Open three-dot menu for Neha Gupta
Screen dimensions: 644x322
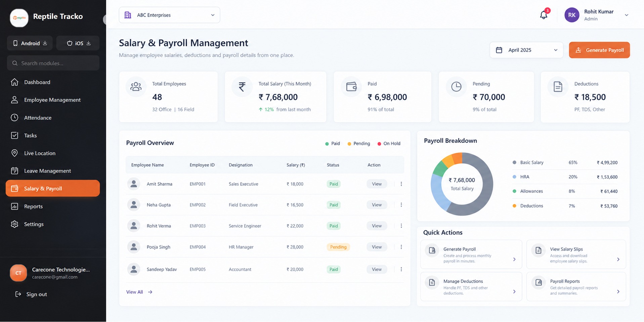point(401,205)
